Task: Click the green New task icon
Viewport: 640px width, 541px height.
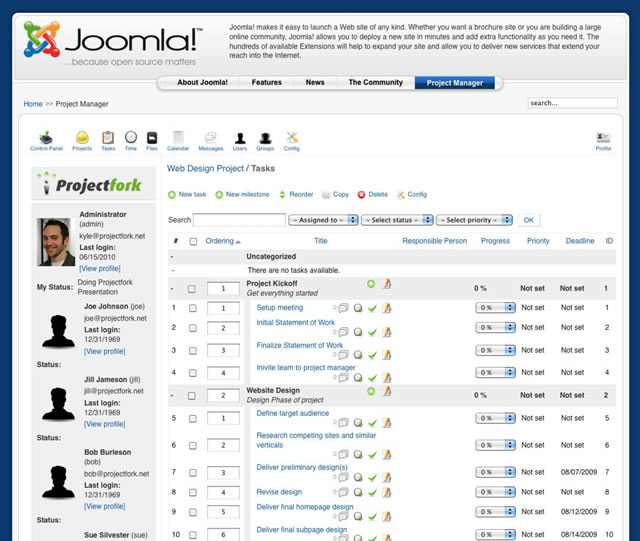Action: [x=172, y=195]
